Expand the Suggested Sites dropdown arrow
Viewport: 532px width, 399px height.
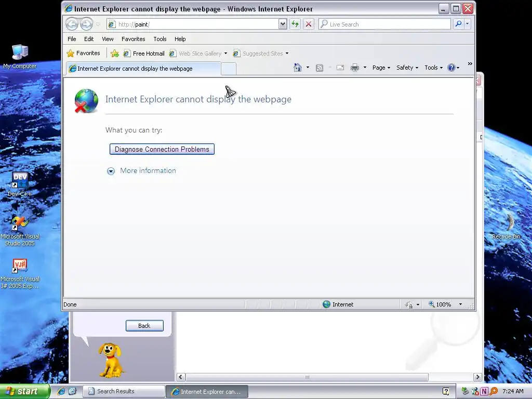pos(287,54)
